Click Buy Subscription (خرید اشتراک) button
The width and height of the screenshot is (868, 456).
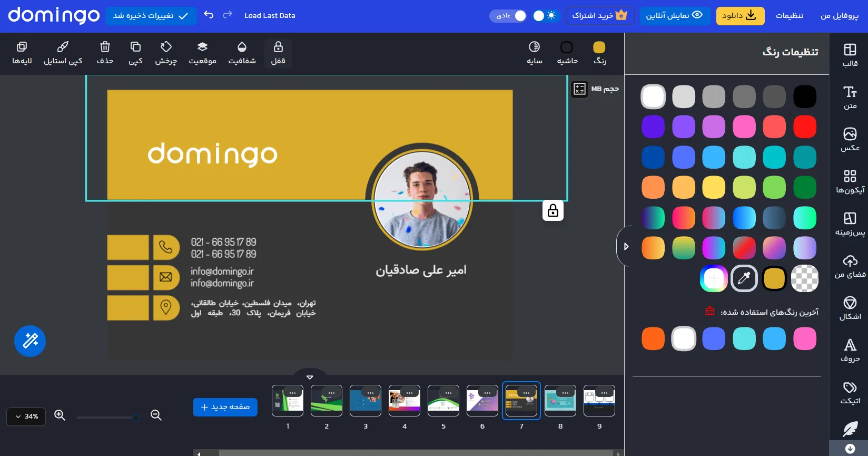click(600, 16)
